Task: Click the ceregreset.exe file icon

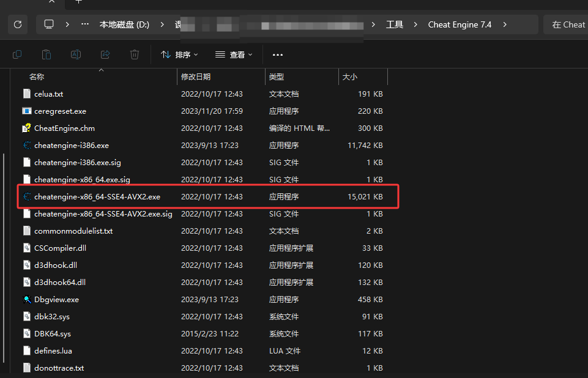Action: pos(27,111)
